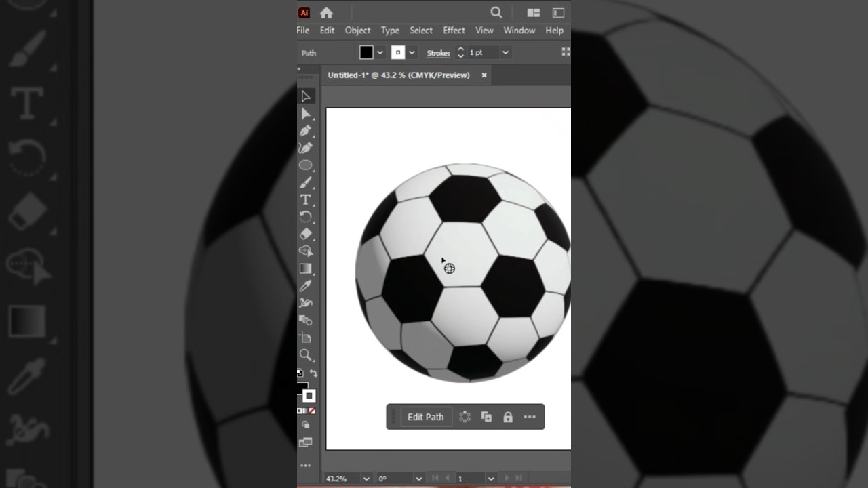Open the Edit menu
The image size is (868, 488).
(327, 30)
